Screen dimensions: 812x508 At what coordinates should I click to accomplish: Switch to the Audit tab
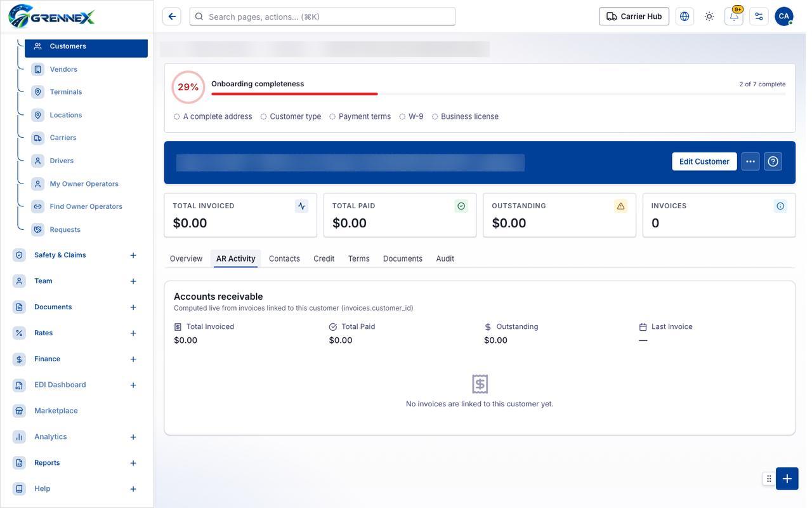click(445, 258)
